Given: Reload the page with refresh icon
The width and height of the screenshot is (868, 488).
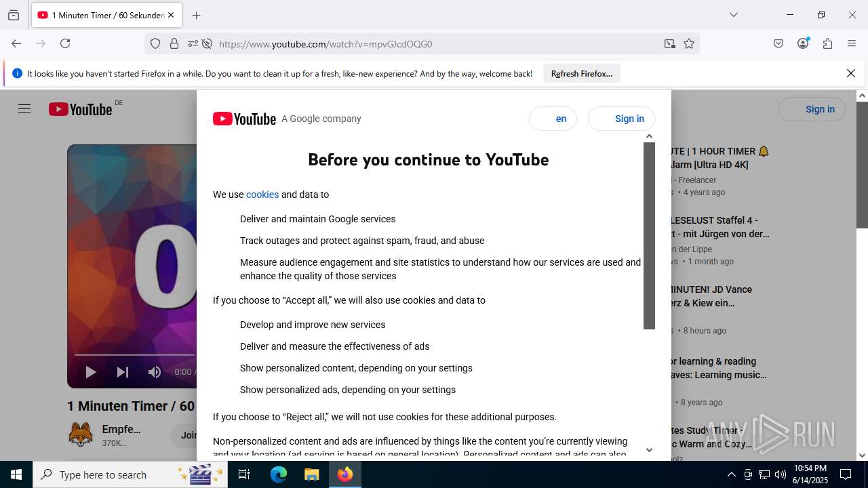Looking at the screenshot, I should [65, 43].
